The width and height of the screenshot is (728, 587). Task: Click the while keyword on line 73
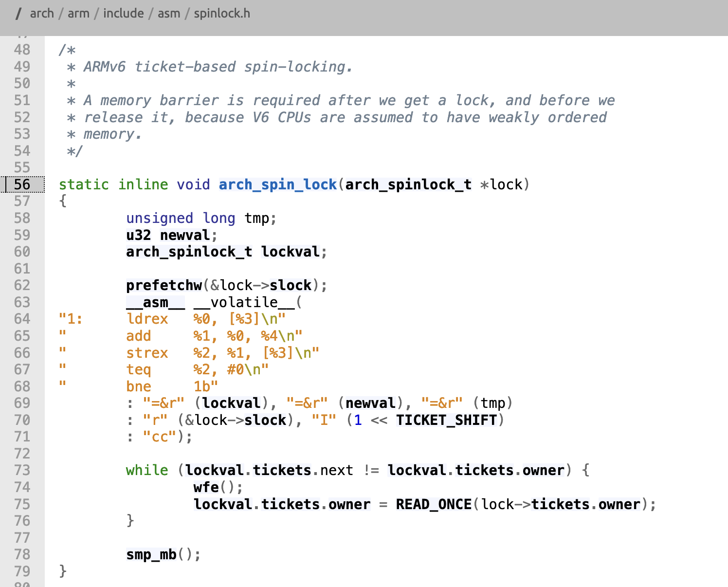[147, 470]
